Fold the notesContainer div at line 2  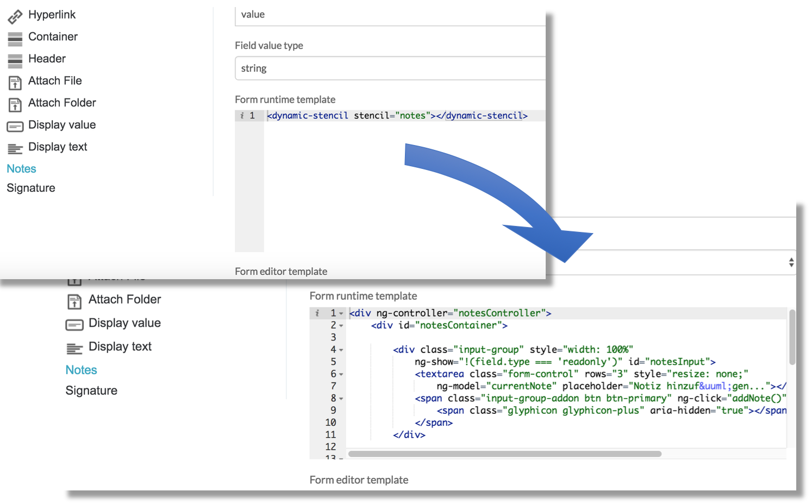[341, 326]
